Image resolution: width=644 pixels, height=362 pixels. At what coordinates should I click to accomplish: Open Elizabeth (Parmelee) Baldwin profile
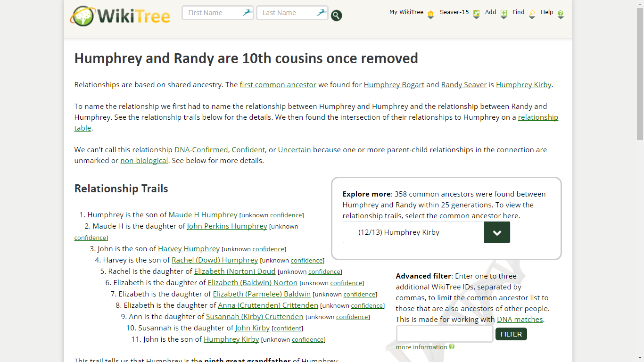pos(262,294)
